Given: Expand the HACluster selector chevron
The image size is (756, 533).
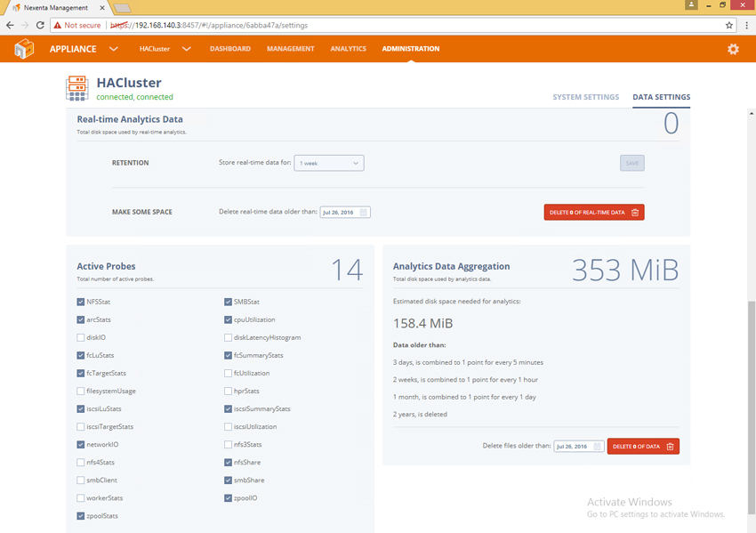Looking at the screenshot, I should point(187,49).
